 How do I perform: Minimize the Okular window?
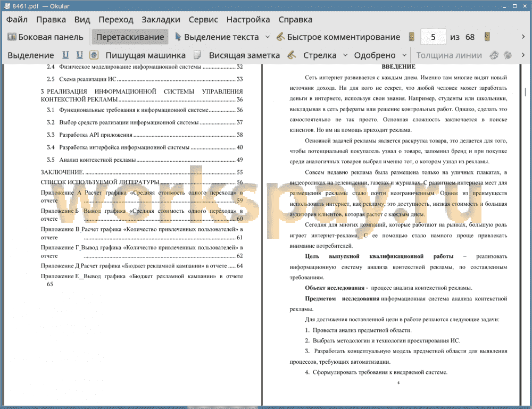[x=504, y=6]
